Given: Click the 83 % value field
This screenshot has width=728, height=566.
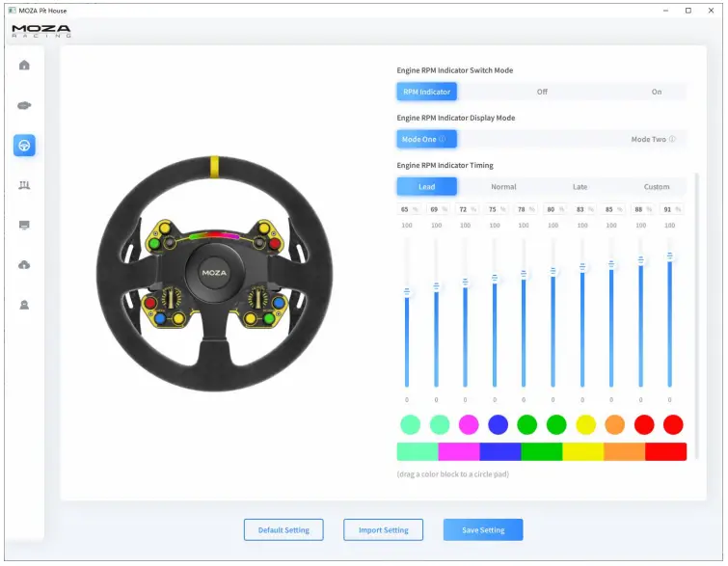Looking at the screenshot, I should click(x=584, y=209).
